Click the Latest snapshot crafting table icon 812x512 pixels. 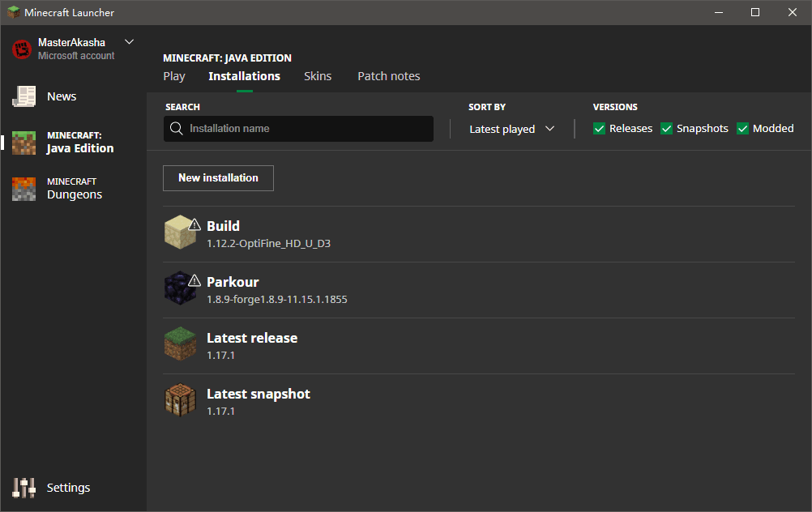coord(180,401)
